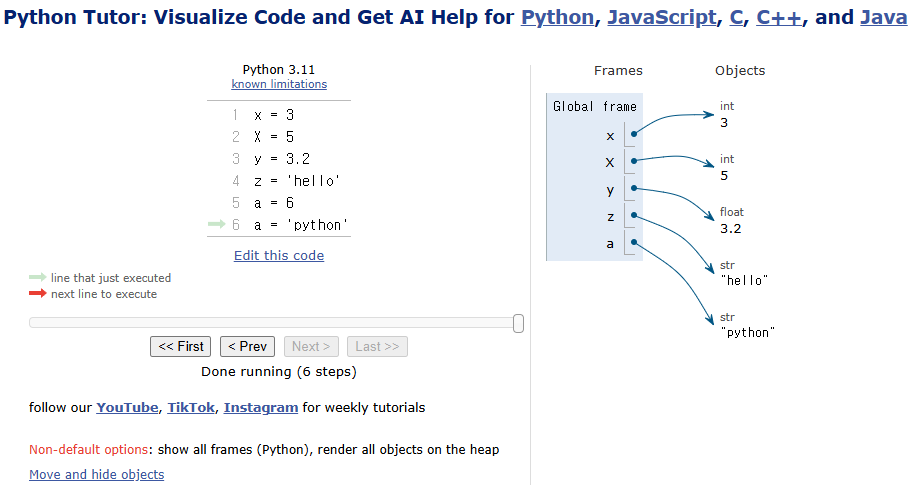Viewport: 913px width, 497px height.
Task: Click the execution step slider handle
Action: [x=518, y=323]
